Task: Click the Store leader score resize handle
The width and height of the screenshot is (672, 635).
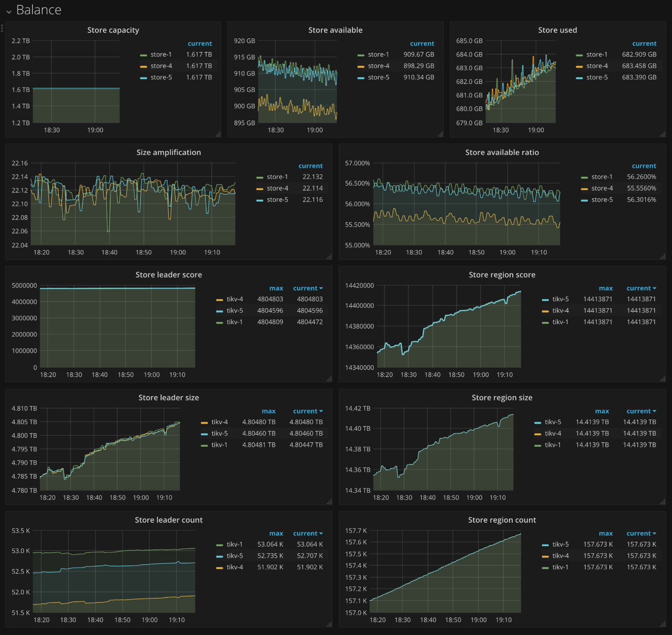Action: tap(329, 379)
